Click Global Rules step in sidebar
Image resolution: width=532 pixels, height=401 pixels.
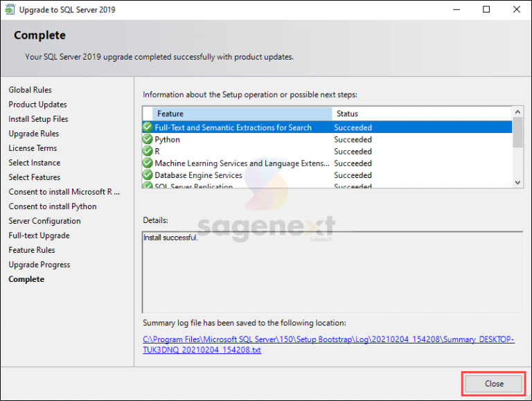point(30,90)
